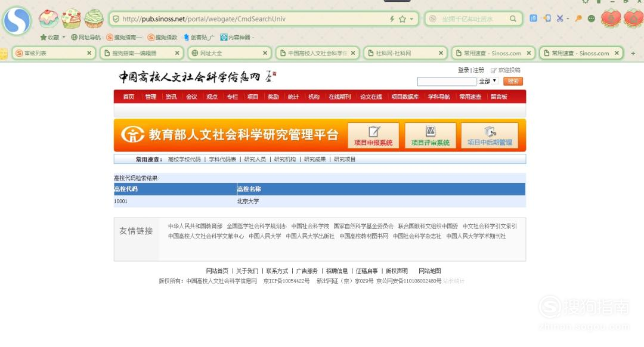The image size is (644, 347).
Task: Open the 项目评审系统 button
Action: pos(431,135)
